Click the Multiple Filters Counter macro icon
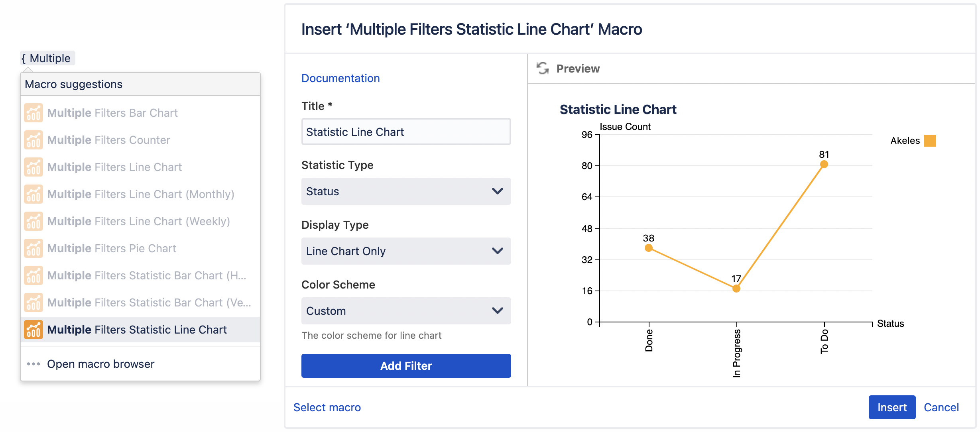980x432 pixels. pos(33,140)
